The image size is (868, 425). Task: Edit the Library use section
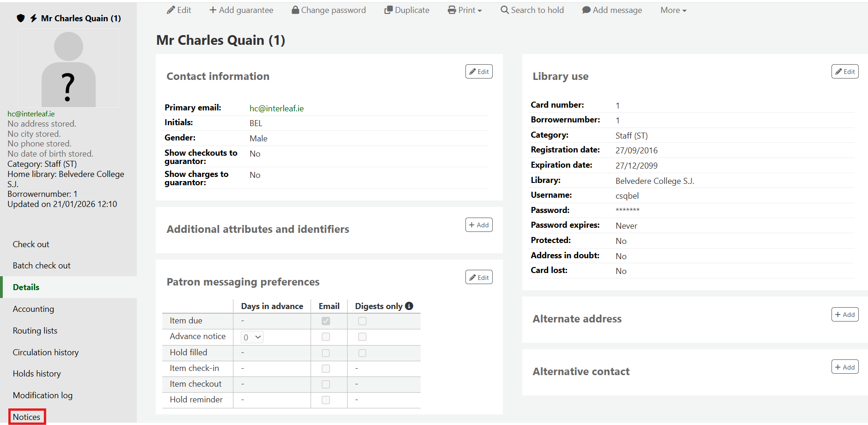pyautogui.click(x=845, y=72)
